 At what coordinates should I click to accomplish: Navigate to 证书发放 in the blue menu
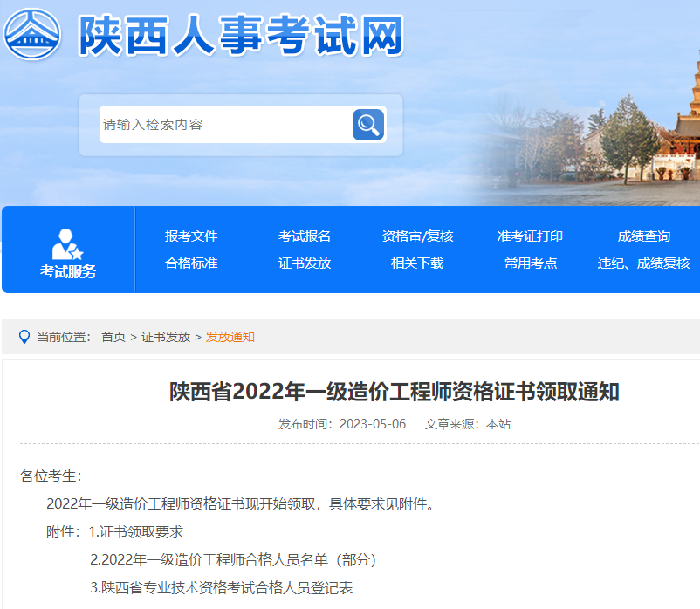pos(305,263)
